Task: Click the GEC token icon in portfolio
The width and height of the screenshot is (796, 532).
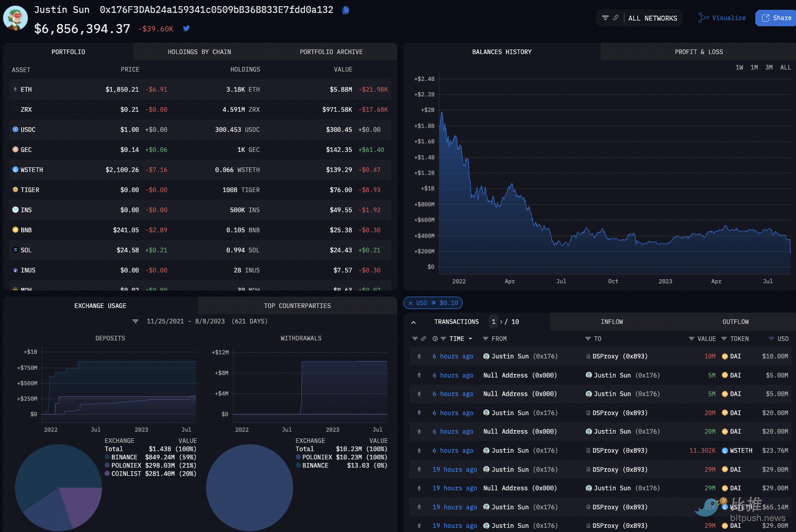Action: click(15, 150)
